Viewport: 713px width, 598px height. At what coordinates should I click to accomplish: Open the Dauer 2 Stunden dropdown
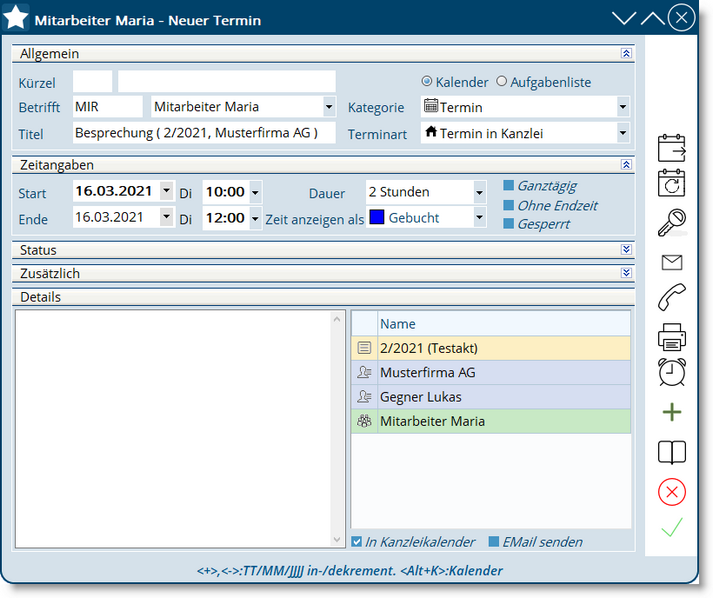click(479, 192)
